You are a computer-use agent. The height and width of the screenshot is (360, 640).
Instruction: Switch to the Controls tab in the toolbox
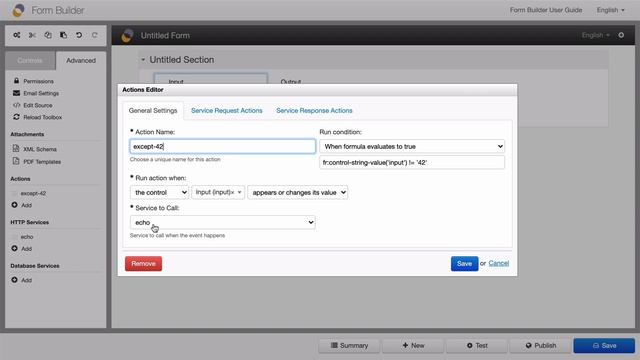point(30,60)
